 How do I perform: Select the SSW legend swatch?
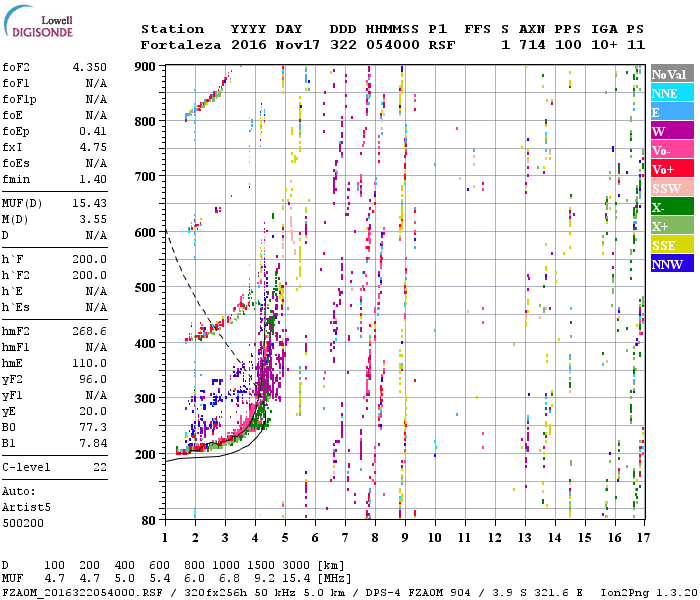coord(672,188)
